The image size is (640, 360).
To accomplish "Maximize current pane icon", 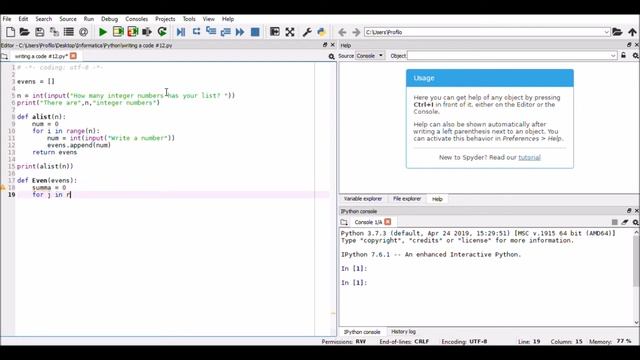I will point(275,32).
